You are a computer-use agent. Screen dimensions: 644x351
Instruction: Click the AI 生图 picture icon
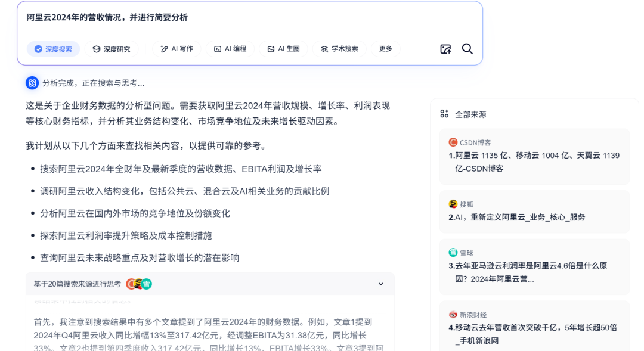pyautogui.click(x=271, y=49)
